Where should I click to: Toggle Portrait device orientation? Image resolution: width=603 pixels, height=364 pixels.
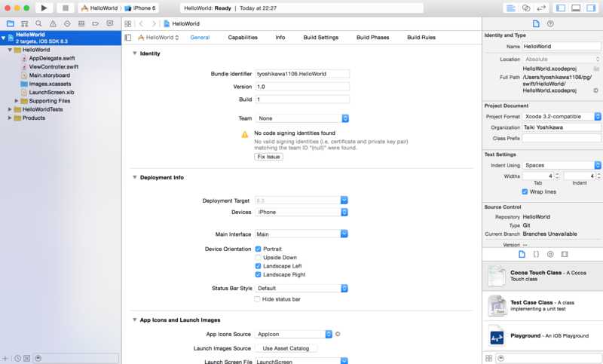(x=258, y=249)
